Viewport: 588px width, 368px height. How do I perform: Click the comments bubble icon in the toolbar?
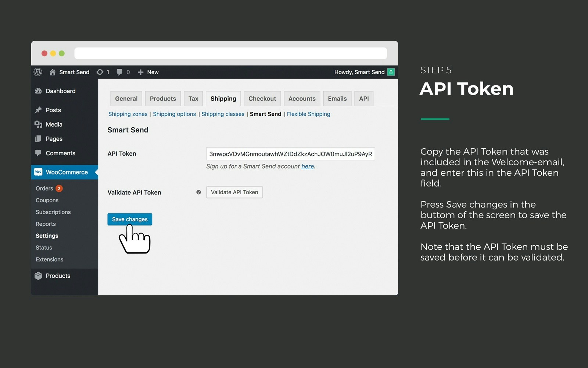[x=120, y=72]
